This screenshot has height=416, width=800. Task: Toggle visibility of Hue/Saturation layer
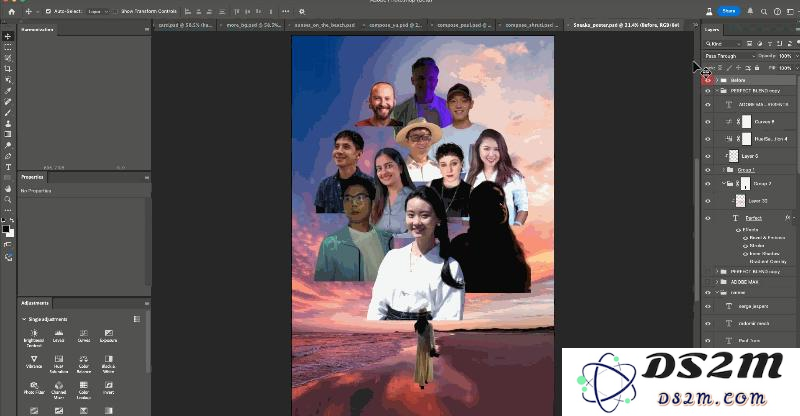tap(707, 139)
